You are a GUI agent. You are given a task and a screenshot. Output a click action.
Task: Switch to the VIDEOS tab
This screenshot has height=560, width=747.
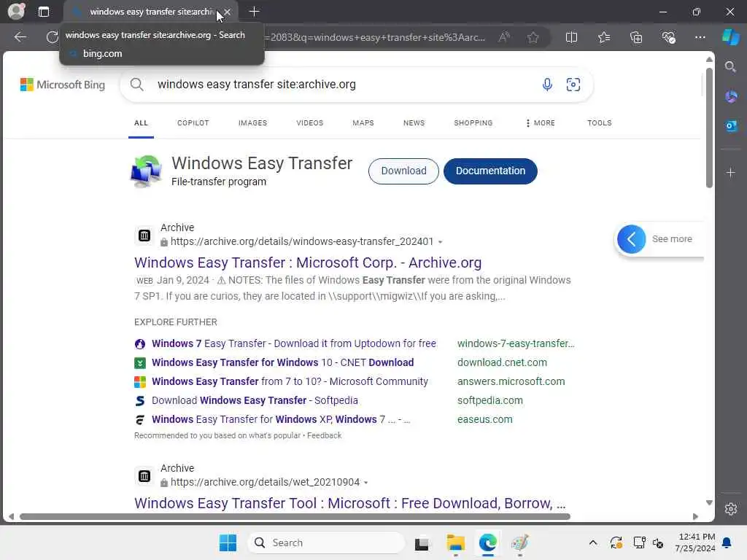click(309, 122)
